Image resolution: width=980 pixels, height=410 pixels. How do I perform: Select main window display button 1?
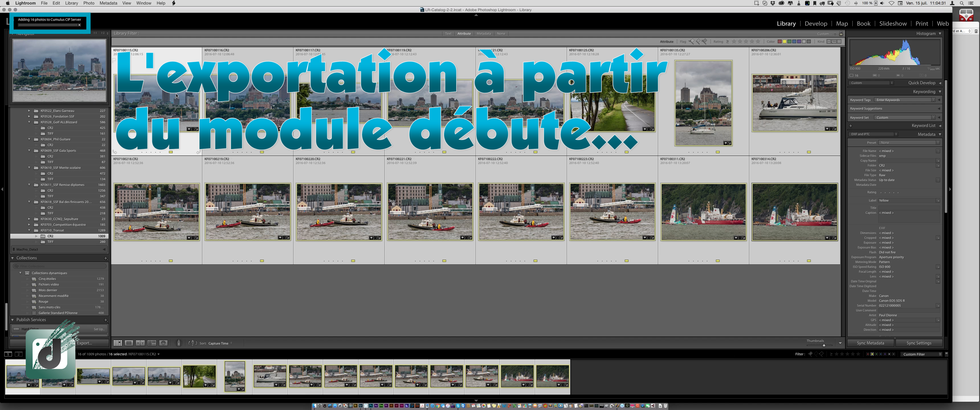(x=8, y=354)
